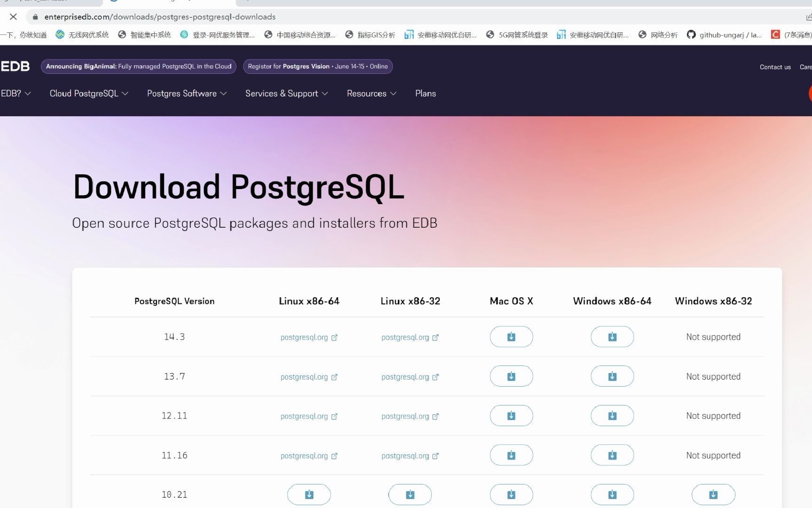The image size is (812, 508).
Task: Open Register for Postgres Vision banner
Action: coord(318,66)
